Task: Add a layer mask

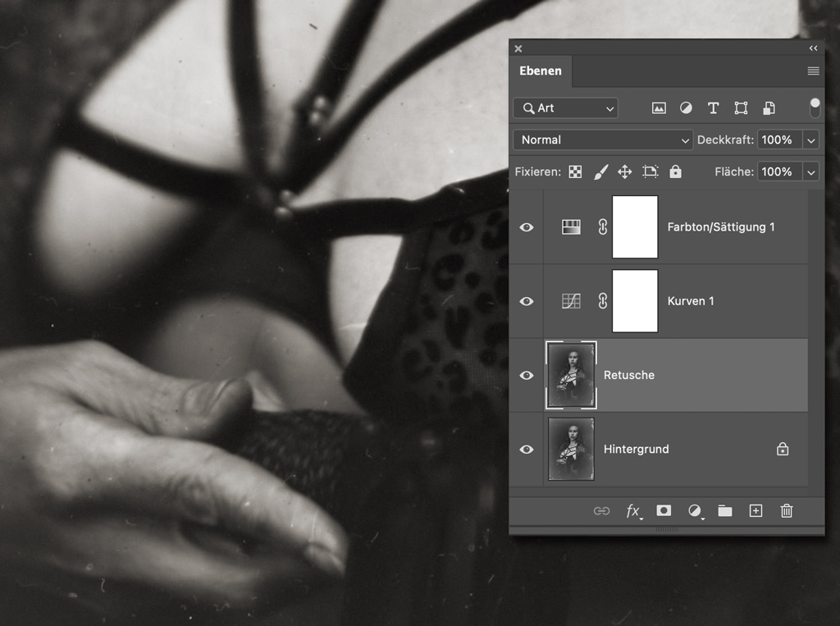Action: [x=664, y=510]
